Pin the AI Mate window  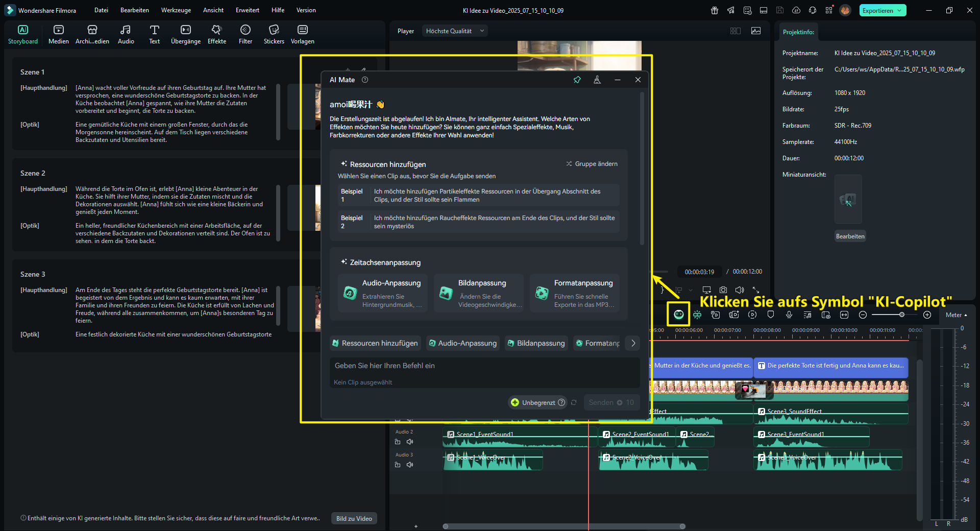point(577,80)
